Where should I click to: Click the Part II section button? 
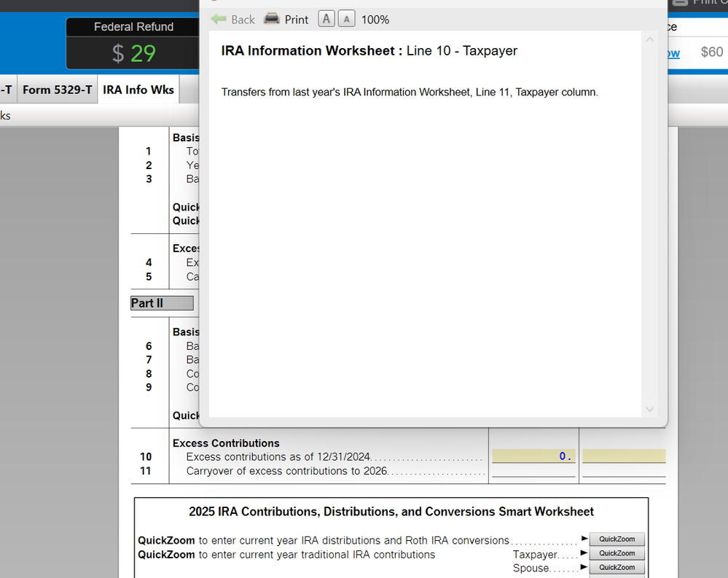pos(162,303)
